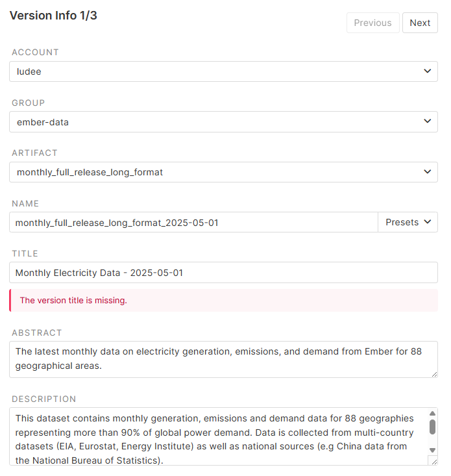The height and width of the screenshot is (476, 451).
Task: Click inside the Description text area
Action: tap(217, 436)
